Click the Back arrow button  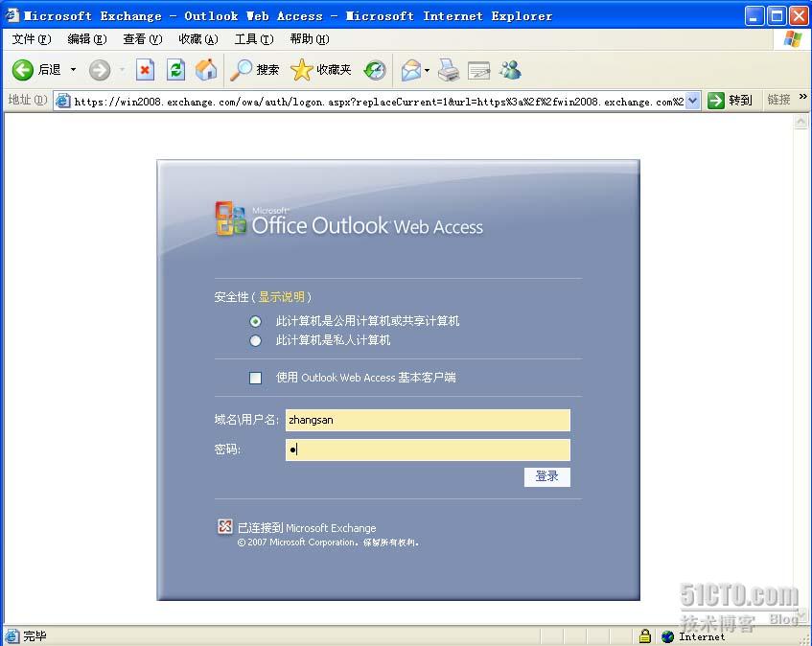pos(23,70)
